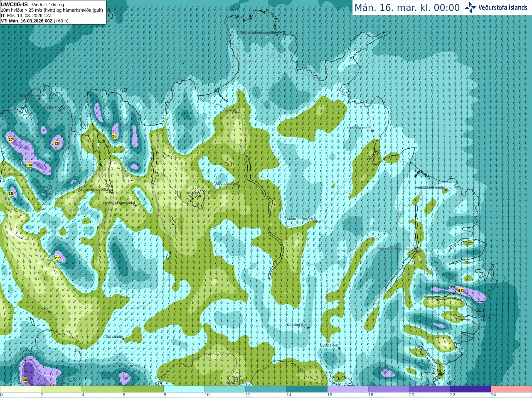This screenshot has height=398, width=532.
Task: Pick the pink above-24 m/s legend swatch
Action: point(512,389)
